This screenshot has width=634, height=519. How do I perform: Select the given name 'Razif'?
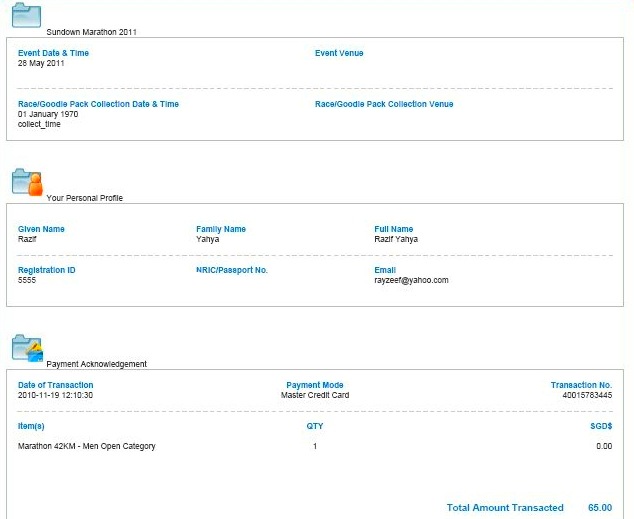point(27,239)
